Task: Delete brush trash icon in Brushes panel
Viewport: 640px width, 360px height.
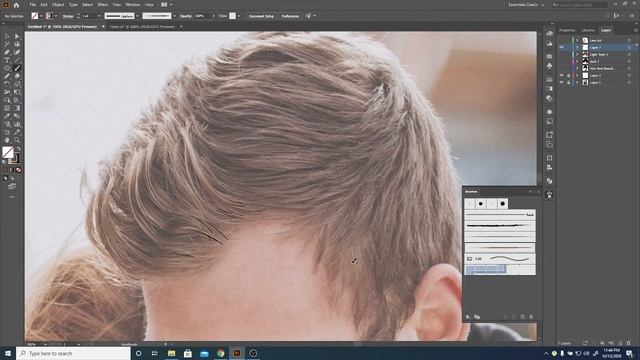Action: pyautogui.click(x=531, y=317)
